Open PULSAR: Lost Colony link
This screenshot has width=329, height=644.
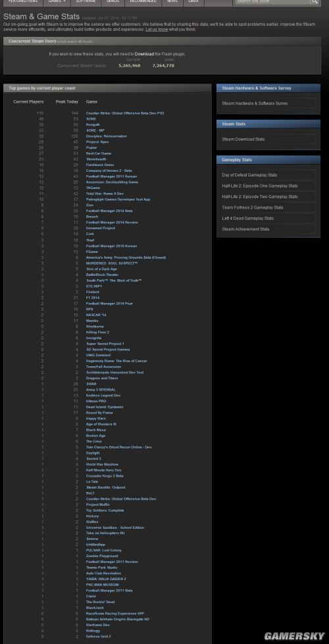pyautogui.click(x=104, y=550)
